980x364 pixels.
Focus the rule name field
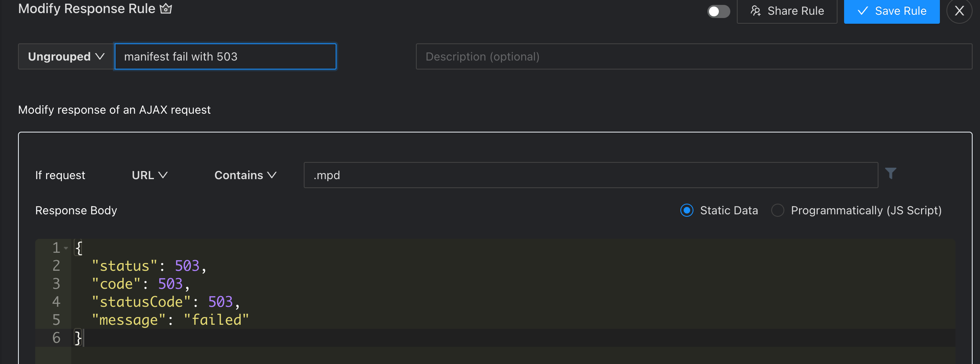click(x=225, y=56)
